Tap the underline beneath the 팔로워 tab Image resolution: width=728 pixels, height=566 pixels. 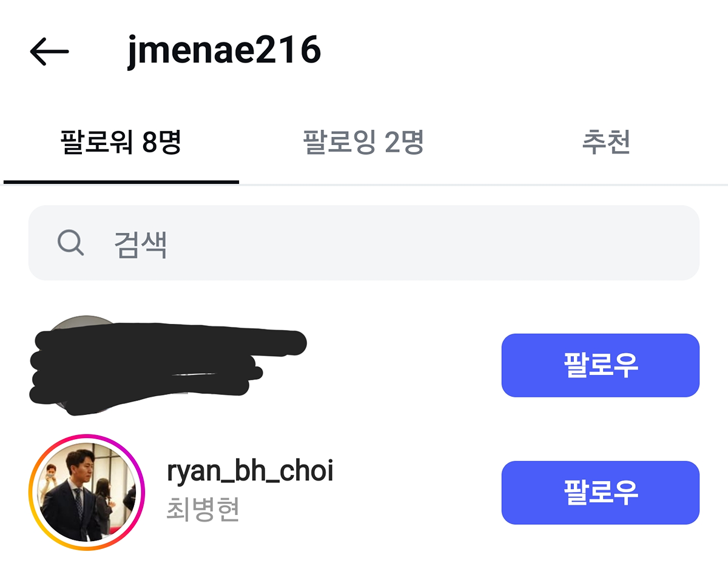tap(121, 181)
